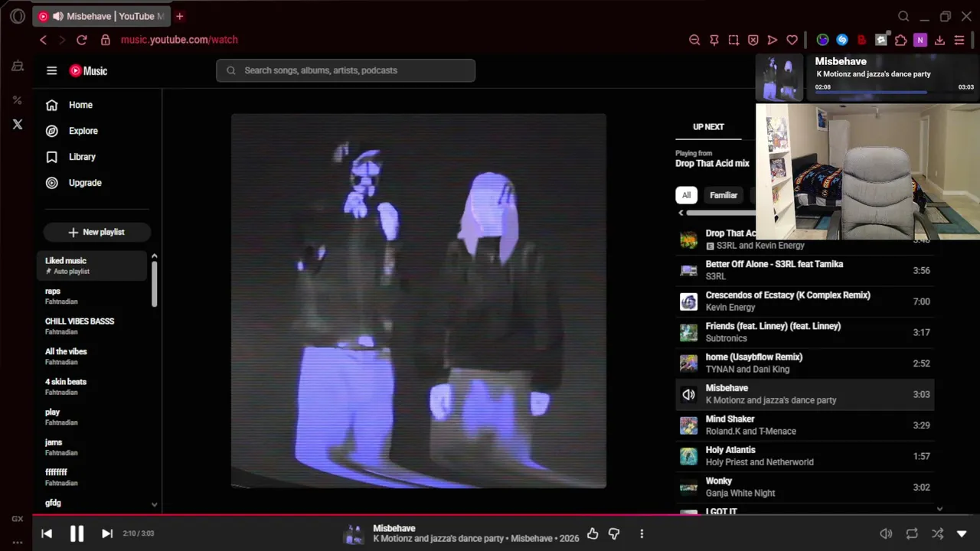Search tabs with the magnifier icon

point(903,16)
